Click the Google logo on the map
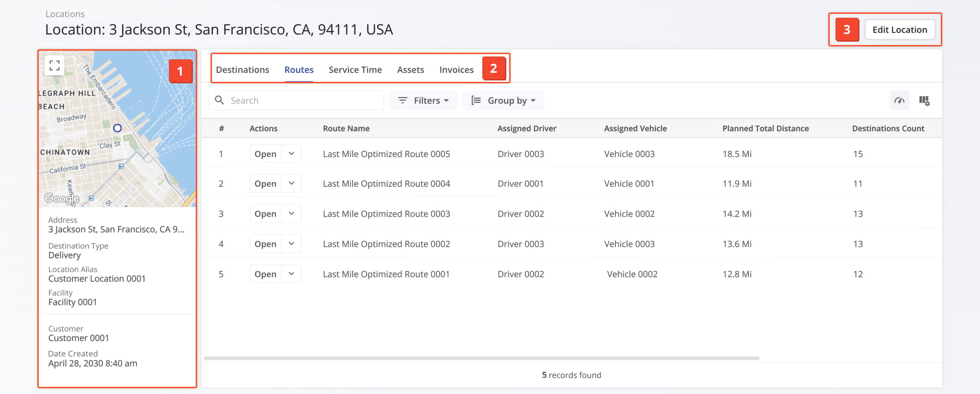The height and width of the screenshot is (394, 980). tap(62, 198)
